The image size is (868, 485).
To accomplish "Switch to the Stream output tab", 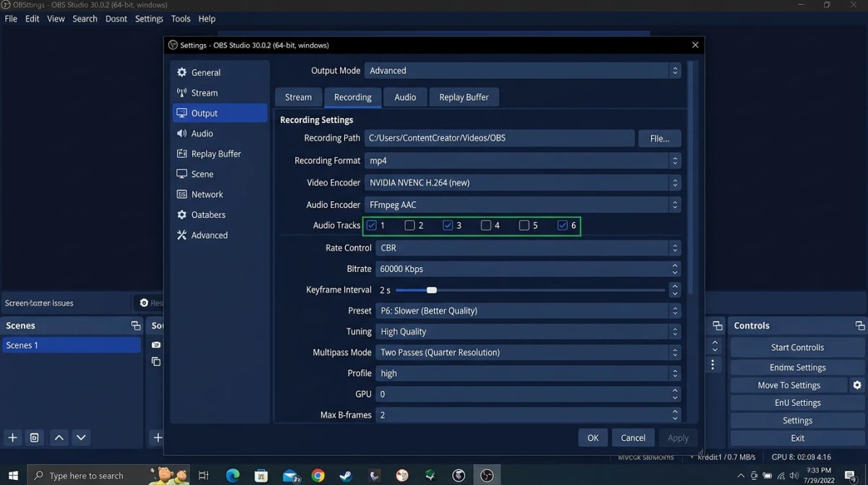I will coord(298,97).
